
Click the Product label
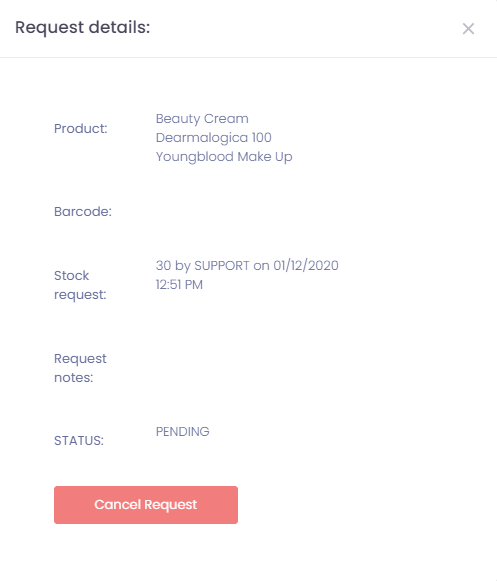[x=80, y=129]
